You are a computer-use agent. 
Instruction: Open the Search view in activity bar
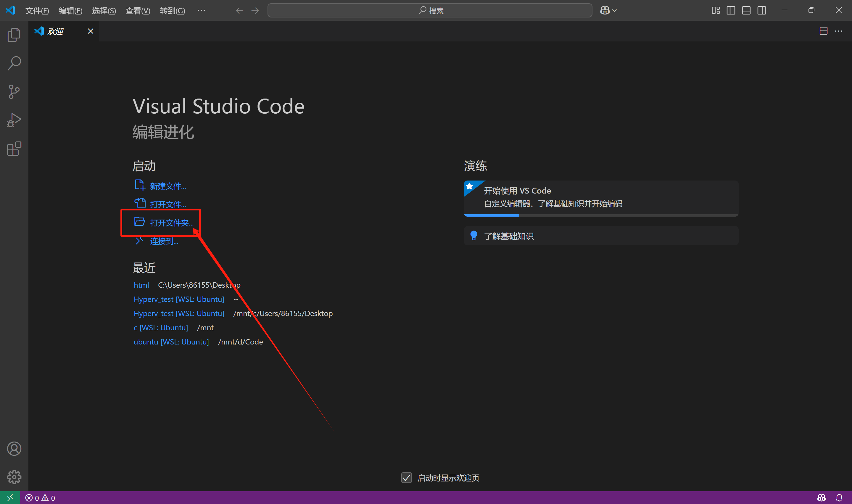pos(14,63)
